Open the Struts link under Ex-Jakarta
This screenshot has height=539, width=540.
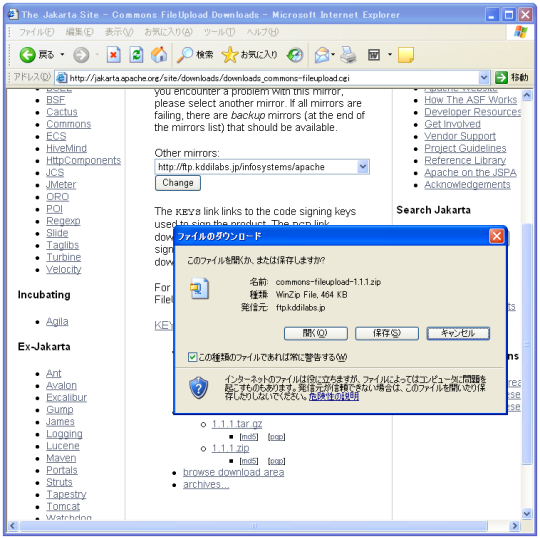[x=59, y=482]
